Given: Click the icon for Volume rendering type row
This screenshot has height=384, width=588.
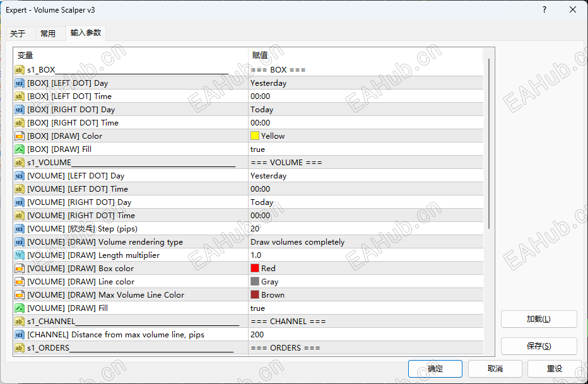Looking at the screenshot, I should click(x=20, y=242).
